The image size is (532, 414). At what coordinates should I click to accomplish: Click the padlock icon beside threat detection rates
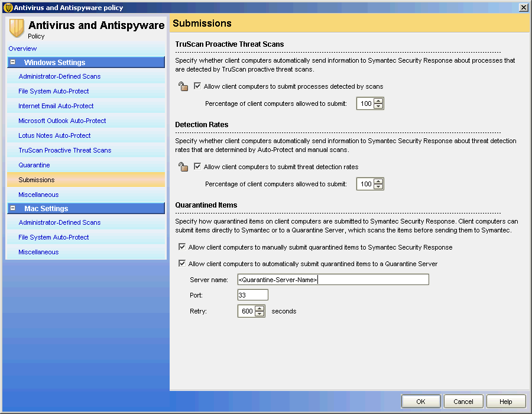(183, 167)
